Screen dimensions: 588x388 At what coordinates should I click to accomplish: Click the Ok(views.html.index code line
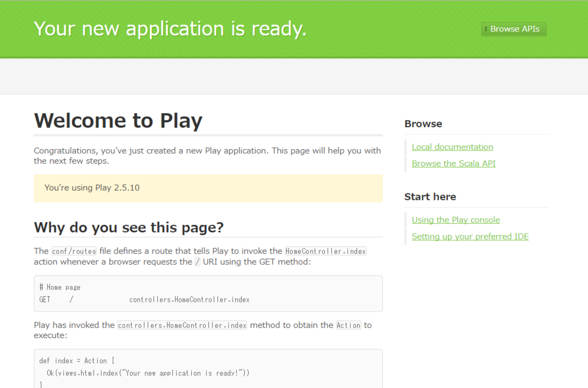(148, 373)
